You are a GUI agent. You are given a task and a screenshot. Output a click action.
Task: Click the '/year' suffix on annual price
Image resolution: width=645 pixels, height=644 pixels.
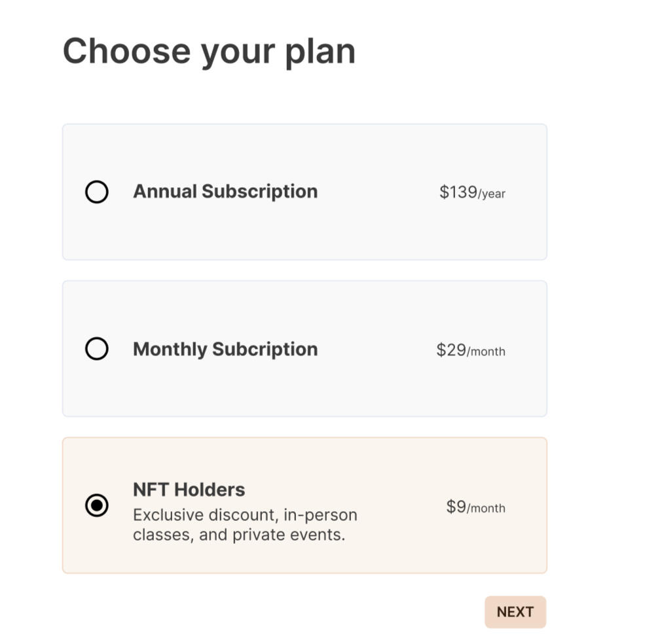pos(492,194)
